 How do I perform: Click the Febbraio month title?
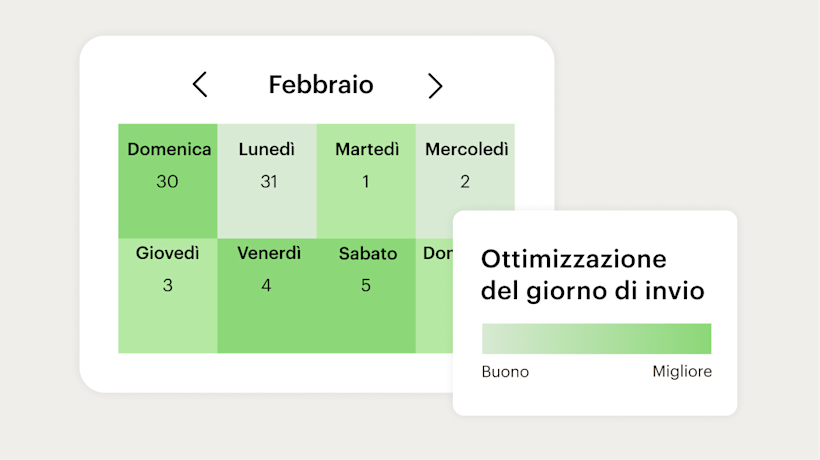320,85
